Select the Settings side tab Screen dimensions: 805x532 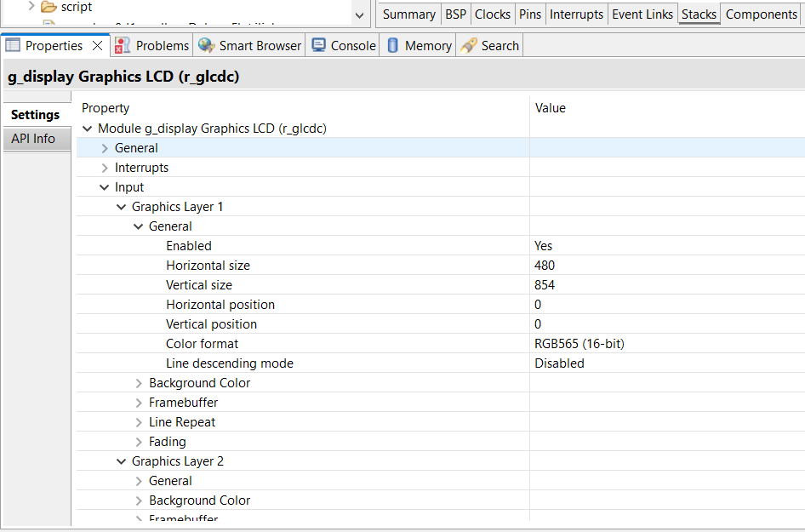coord(35,115)
